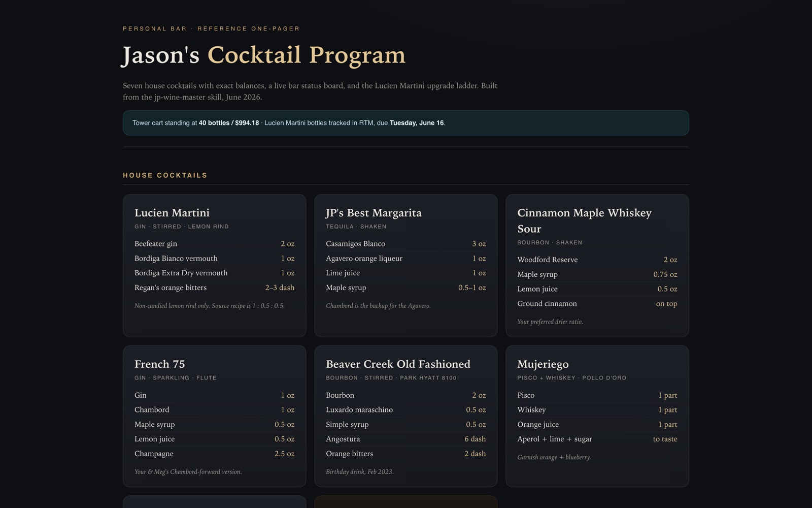Viewport: 812px width, 508px height.
Task: Click the Beefeater gin ingredient row
Action: (214, 244)
